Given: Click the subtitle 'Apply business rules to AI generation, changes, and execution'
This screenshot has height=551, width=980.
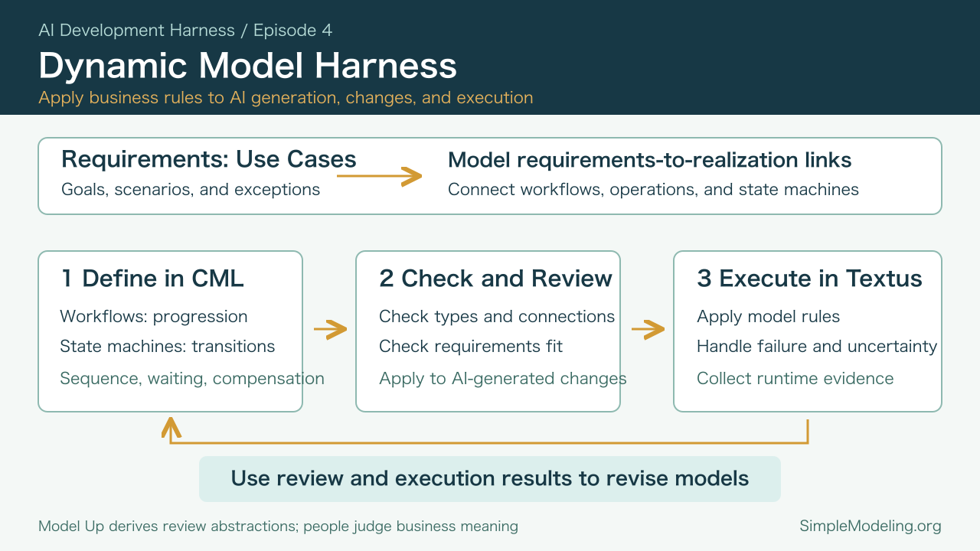Looking at the screenshot, I should click(x=286, y=98).
